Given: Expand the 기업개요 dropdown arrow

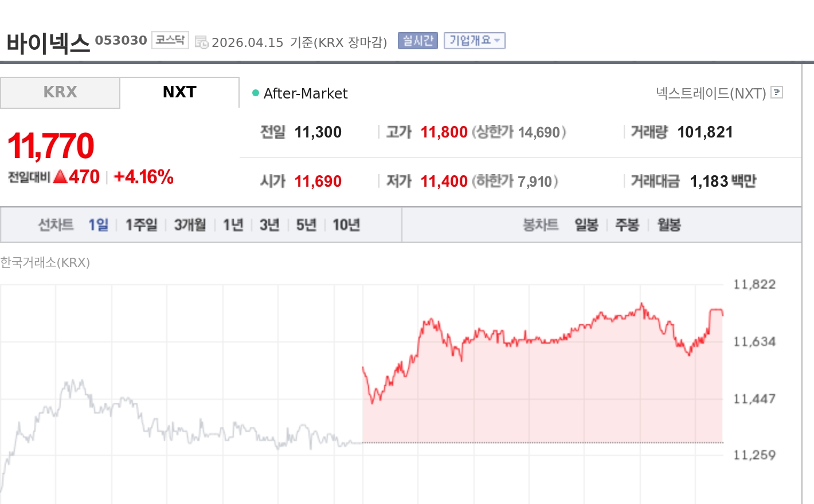Looking at the screenshot, I should click(496, 40).
